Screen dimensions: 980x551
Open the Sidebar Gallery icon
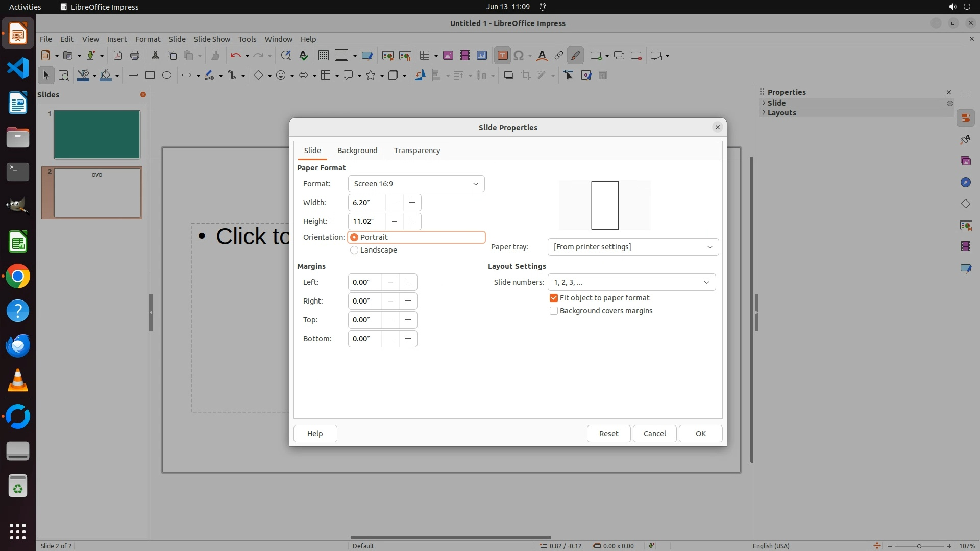[965, 161]
